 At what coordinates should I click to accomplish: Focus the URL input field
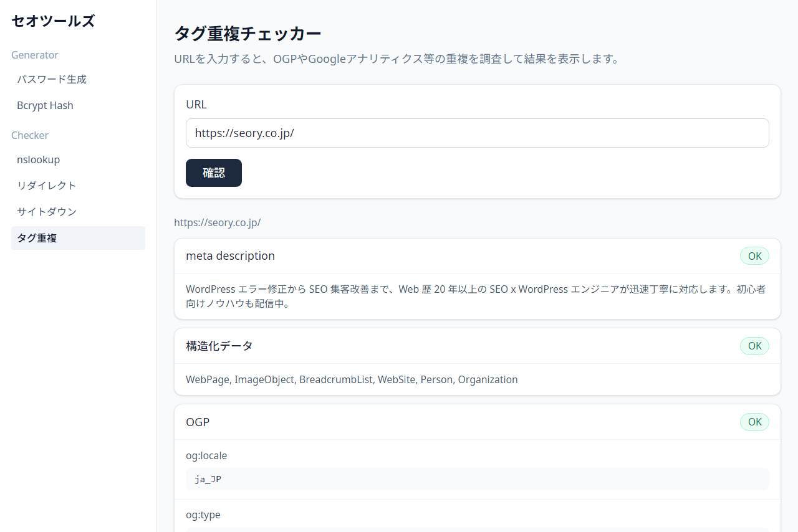[477, 133]
